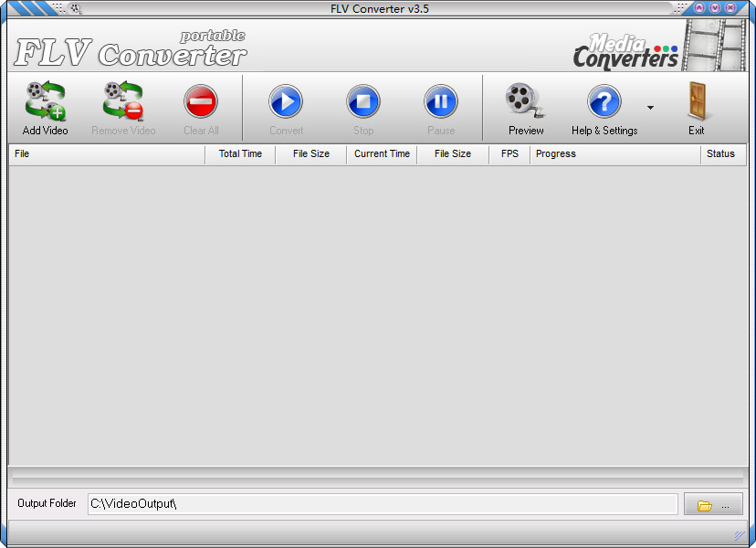Minimize window using title bar button

pyautogui.click(x=699, y=7)
